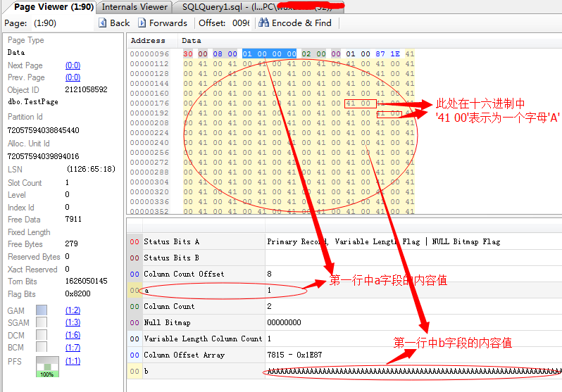
Task: Select the Status Bits A row
Action: (344, 241)
